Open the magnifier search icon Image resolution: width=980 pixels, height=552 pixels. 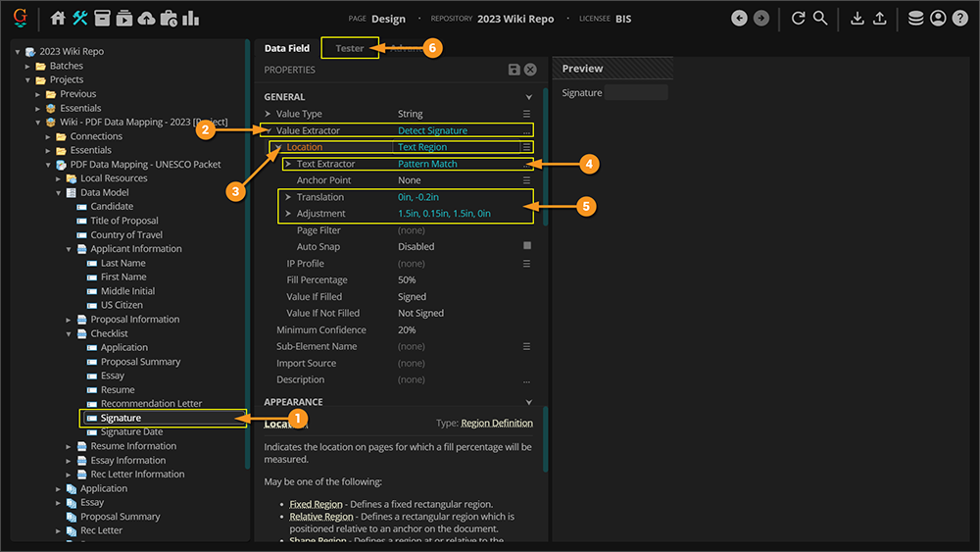tap(820, 19)
